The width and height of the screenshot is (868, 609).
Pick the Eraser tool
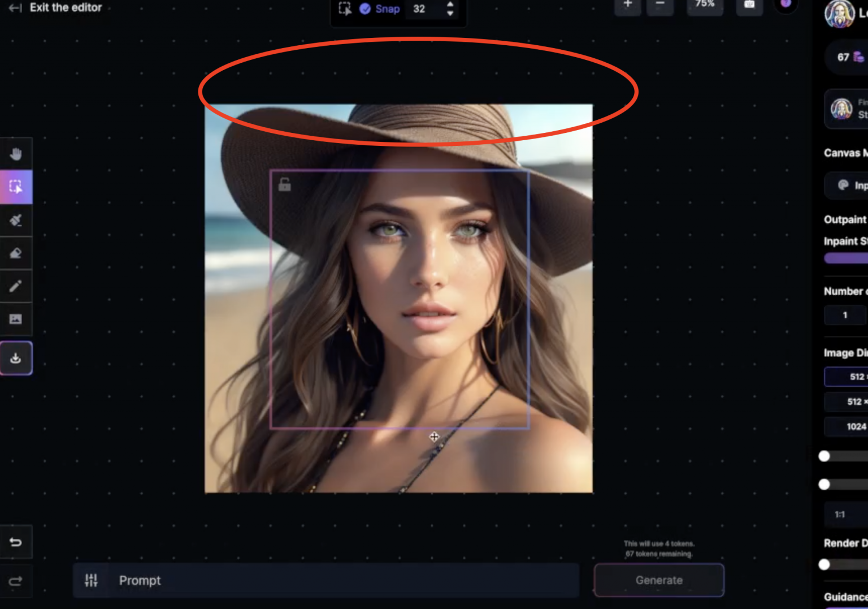(16, 253)
